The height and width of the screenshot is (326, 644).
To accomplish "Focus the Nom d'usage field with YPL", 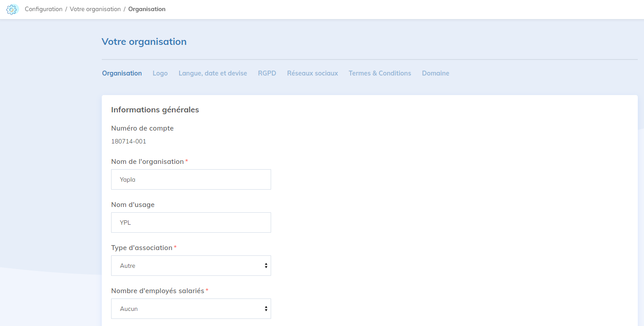I will pyautogui.click(x=191, y=223).
